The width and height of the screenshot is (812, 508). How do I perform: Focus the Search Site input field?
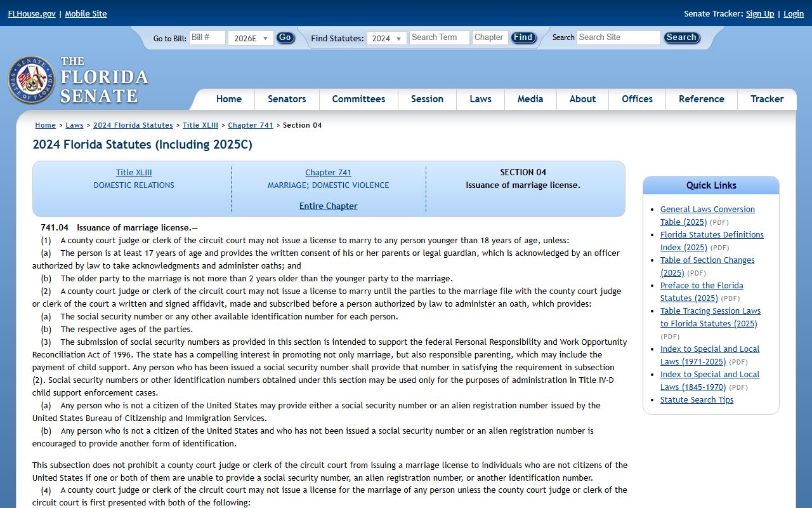click(619, 37)
